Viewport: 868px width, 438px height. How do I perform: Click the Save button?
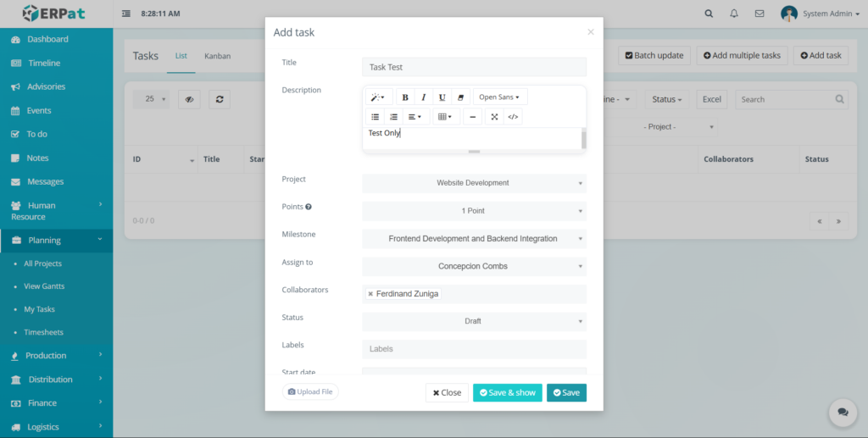tap(566, 392)
